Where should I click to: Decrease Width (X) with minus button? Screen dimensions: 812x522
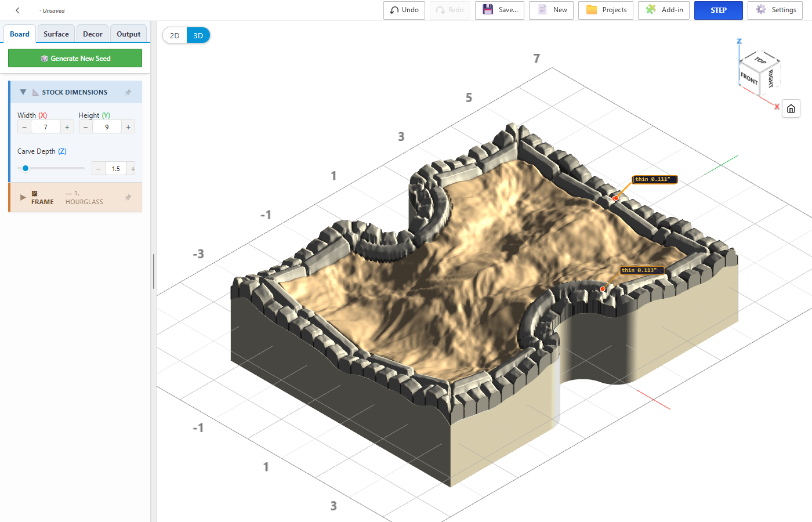click(x=24, y=127)
